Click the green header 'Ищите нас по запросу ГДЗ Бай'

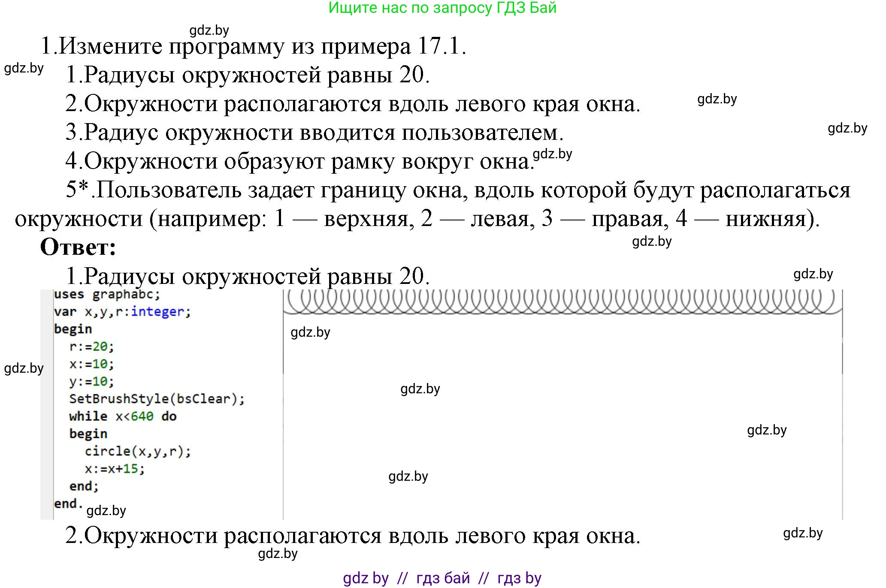(x=442, y=9)
